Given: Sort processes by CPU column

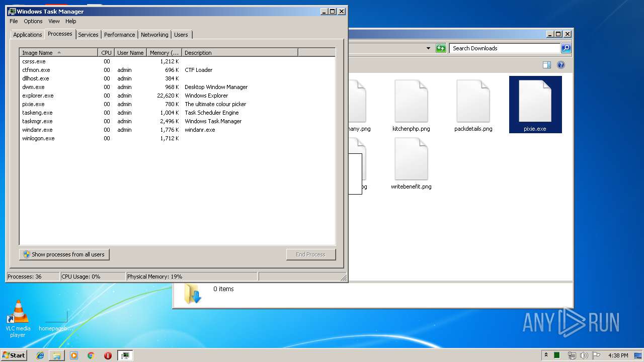Looking at the screenshot, I should point(106,52).
